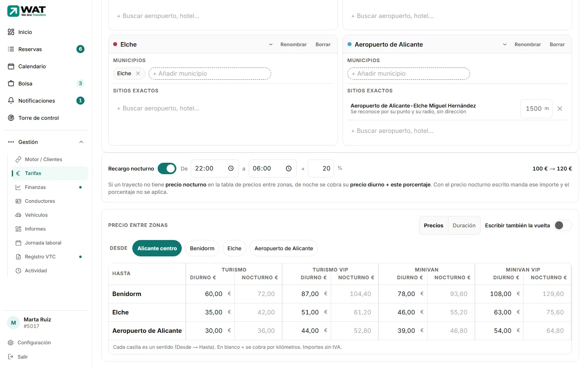Edit Aeropuerto Minivan VIP diurno 54,00

(499, 331)
